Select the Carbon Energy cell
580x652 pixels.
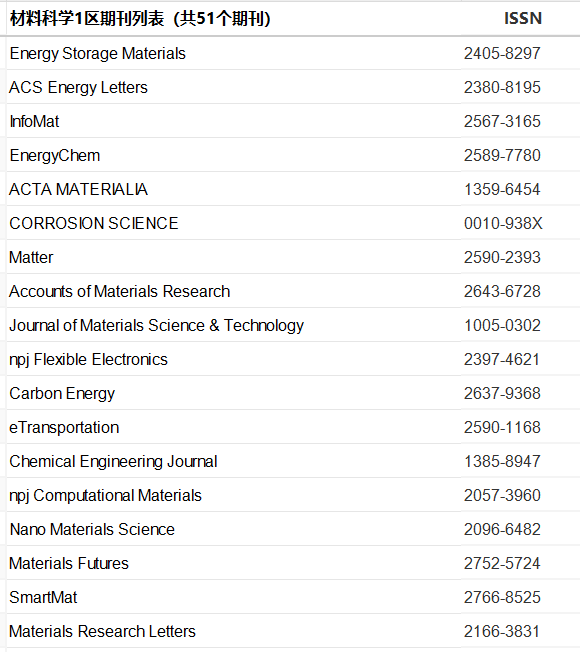click(x=62, y=394)
